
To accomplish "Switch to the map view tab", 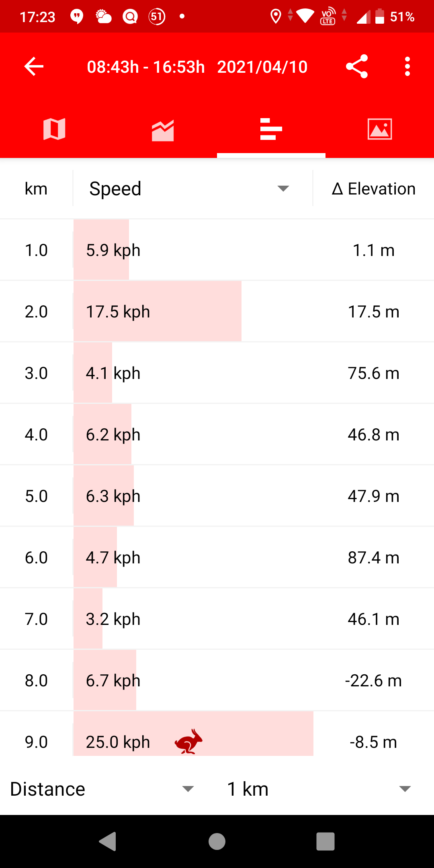I will pos(54,129).
